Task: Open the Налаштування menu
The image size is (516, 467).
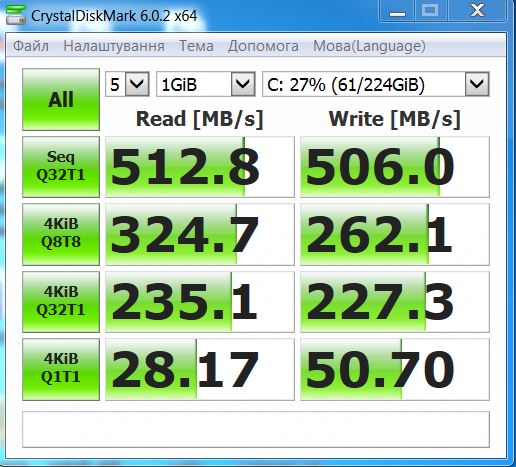Action: pyautogui.click(x=114, y=46)
